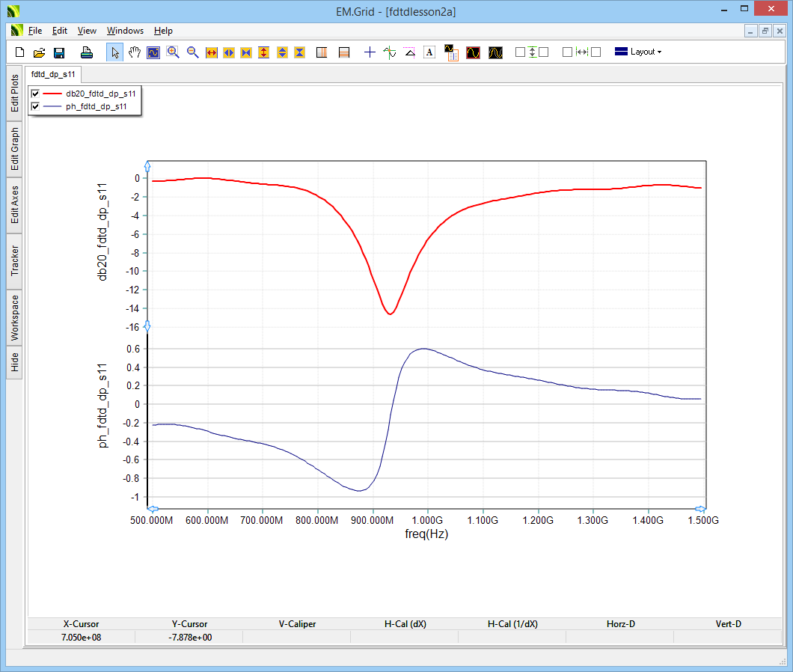This screenshot has width=793, height=672.
Task: Click the Hide side panel button
Action: coord(15,363)
